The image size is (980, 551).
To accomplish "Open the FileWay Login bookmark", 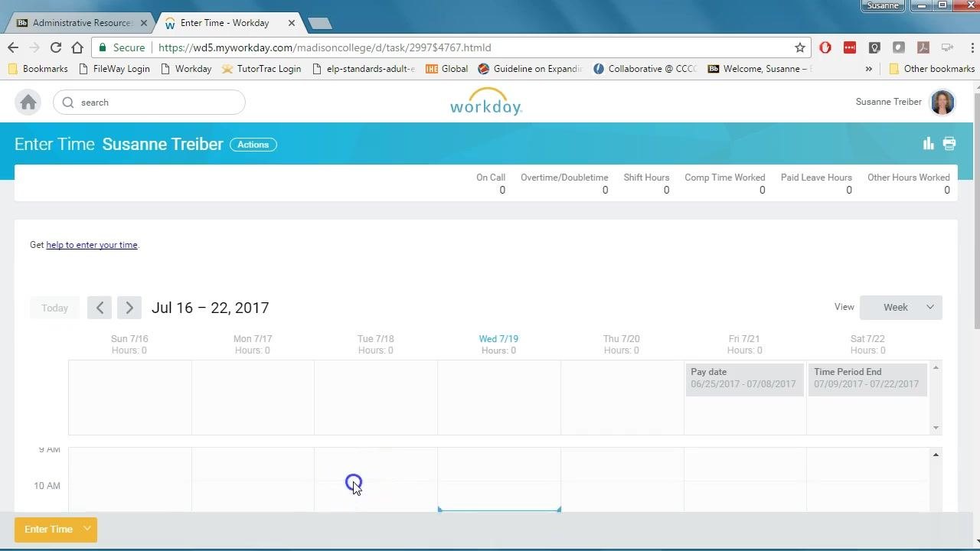I will (115, 69).
